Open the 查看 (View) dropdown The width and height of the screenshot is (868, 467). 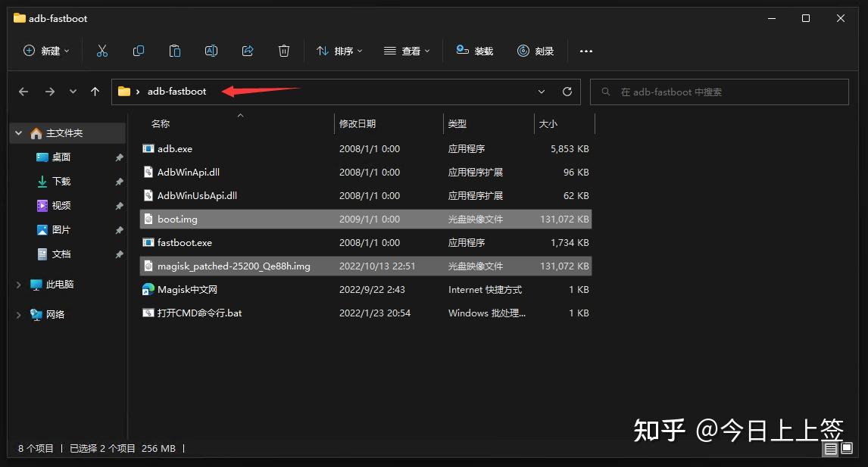[407, 51]
